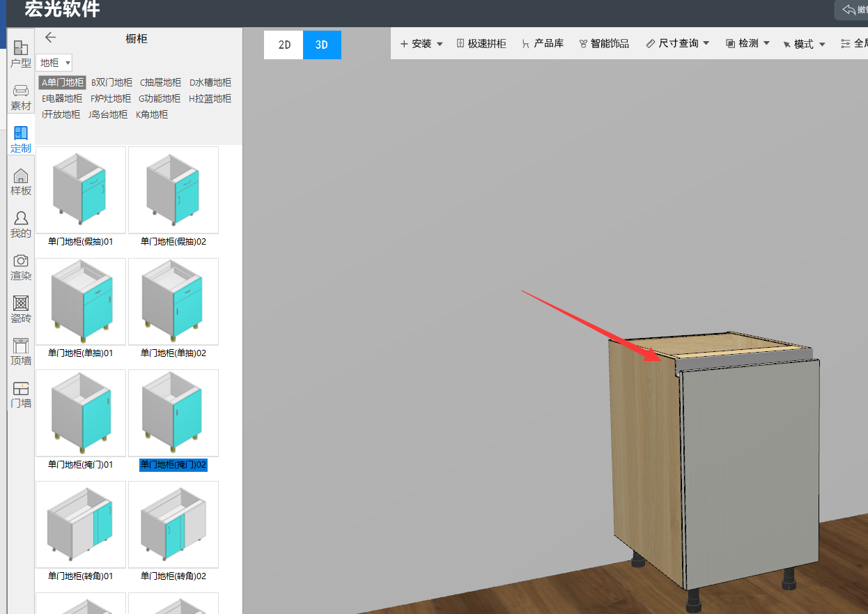The image size is (868, 614).
Task: Open the 我的 personal panel
Action: tap(21, 224)
